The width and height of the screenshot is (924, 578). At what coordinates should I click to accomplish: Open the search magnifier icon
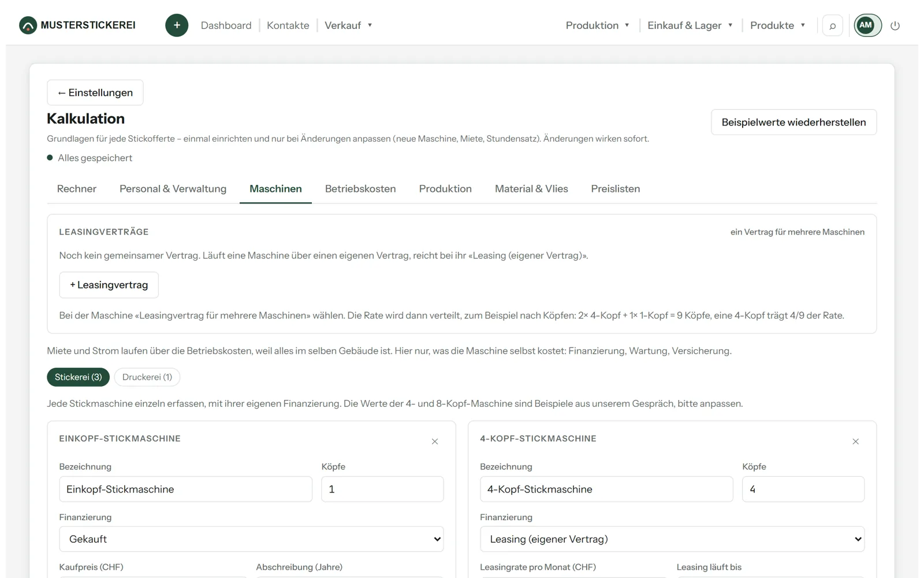(x=832, y=25)
